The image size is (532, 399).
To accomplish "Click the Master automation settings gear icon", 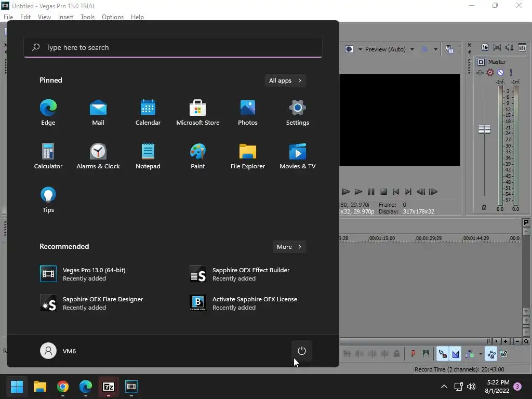I will 490,72.
